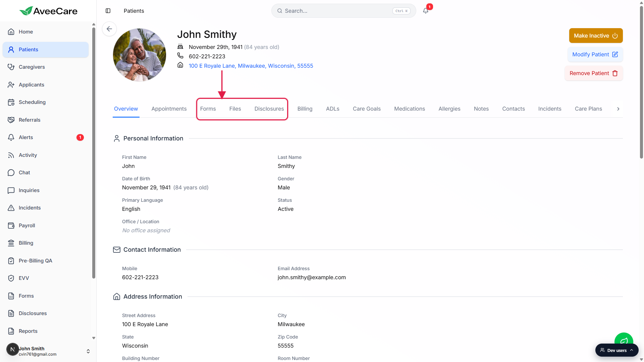Open the Home sidebar item
644x362 pixels.
coord(45,32)
